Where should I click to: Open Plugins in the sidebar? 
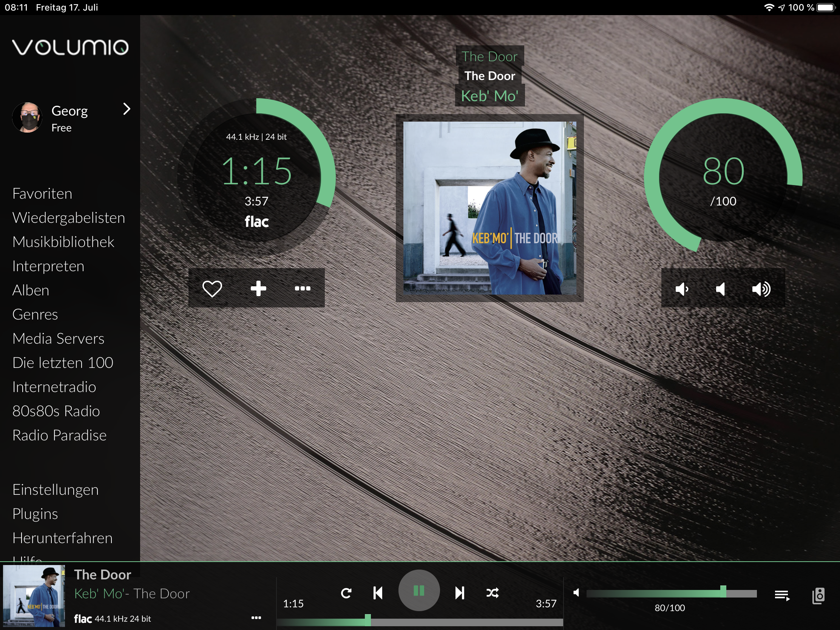click(35, 514)
